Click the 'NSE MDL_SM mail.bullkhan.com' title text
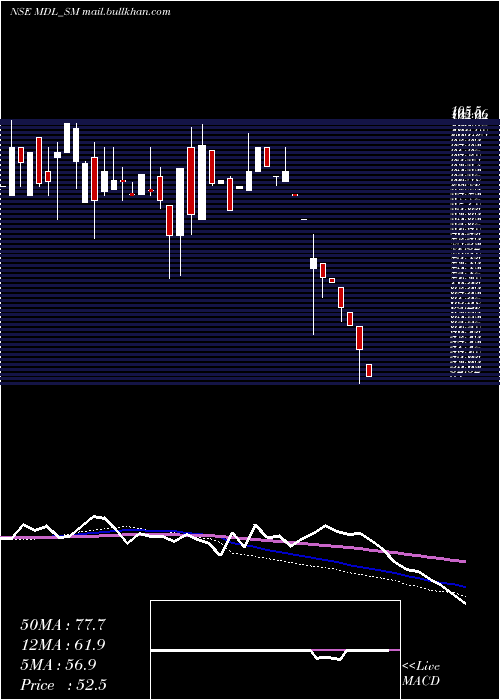 pos(90,12)
